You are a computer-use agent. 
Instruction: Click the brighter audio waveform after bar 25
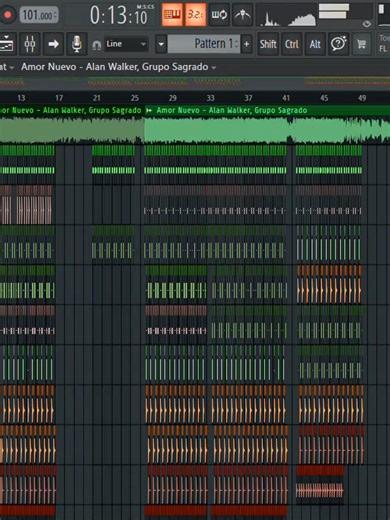coord(267,130)
